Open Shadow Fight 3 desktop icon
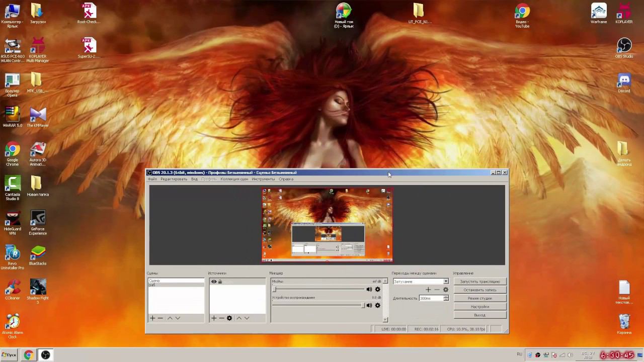This screenshot has height=362, width=644. 38,292
